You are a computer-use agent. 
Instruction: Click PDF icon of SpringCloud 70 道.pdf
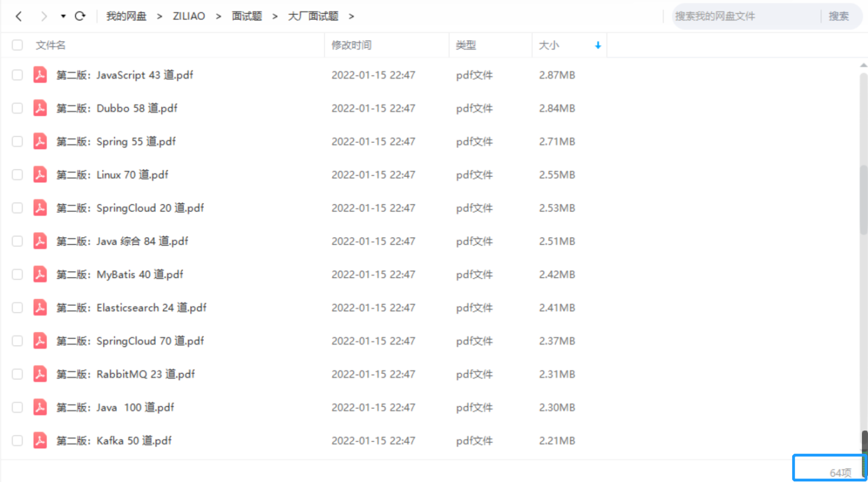pyautogui.click(x=40, y=341)
